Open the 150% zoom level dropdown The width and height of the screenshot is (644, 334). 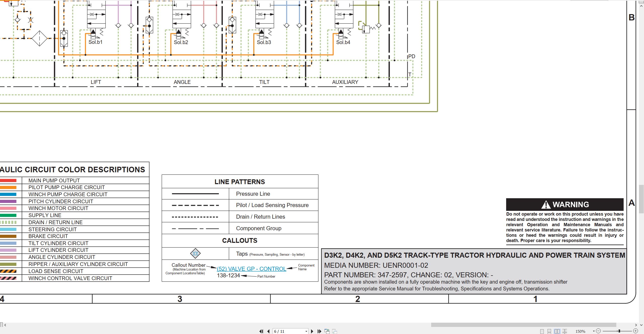594,331
